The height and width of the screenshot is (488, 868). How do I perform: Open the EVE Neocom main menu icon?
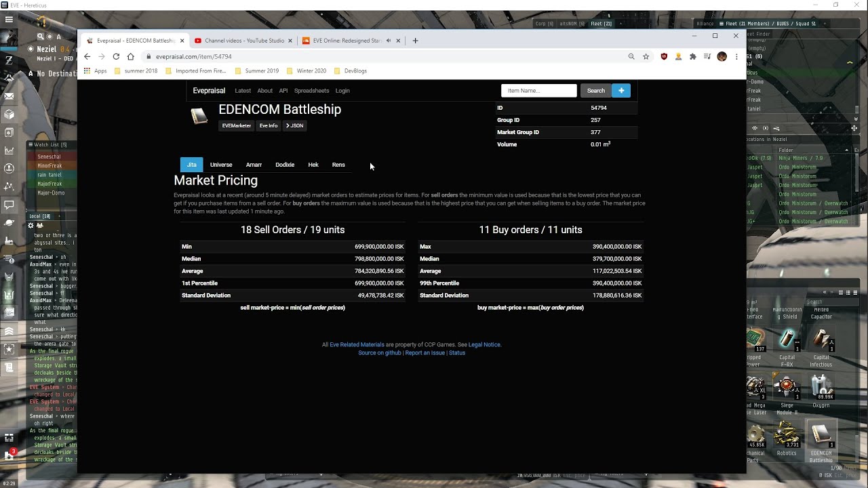tap(9, 20)
